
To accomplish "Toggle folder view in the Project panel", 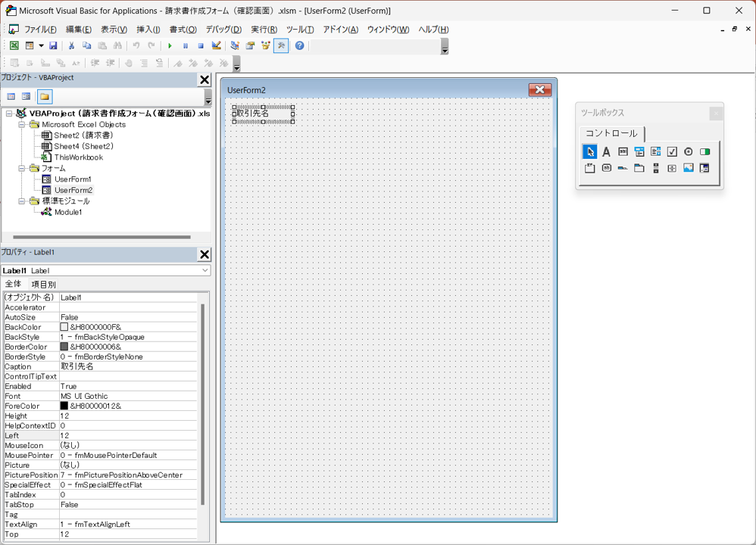I will [x=45, y=97].
